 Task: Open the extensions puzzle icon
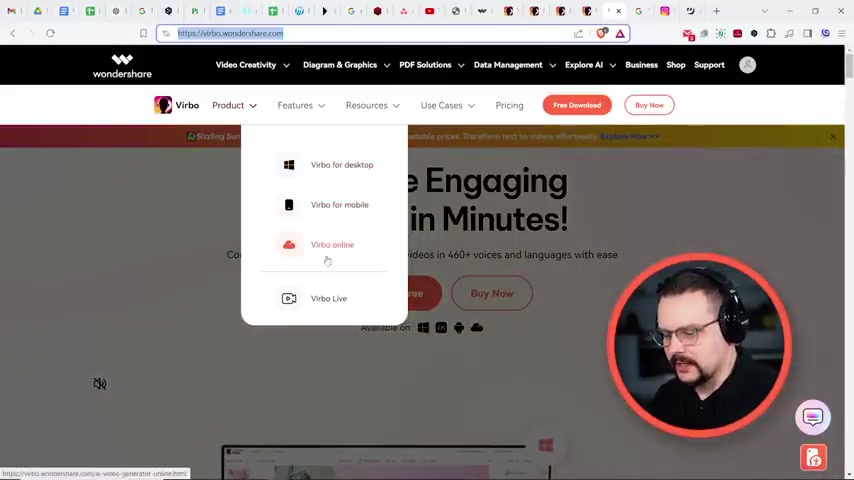pyautogui.click(x=771, y=33)
